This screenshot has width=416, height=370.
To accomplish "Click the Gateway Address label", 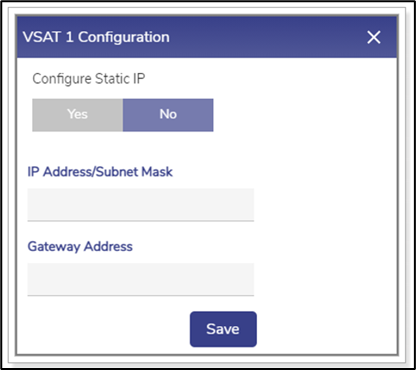I will coord(80,247).
